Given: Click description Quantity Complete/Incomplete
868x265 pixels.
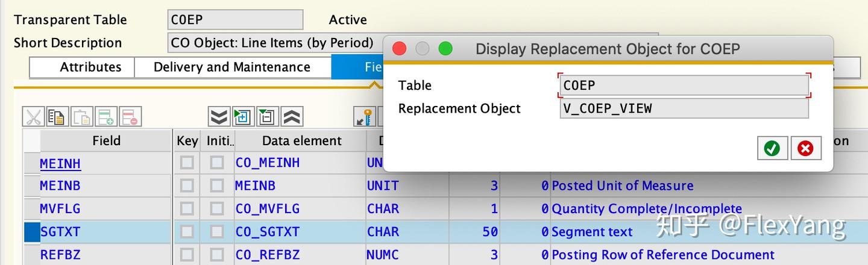Looking at the screenshot, I should coord(647,209).
